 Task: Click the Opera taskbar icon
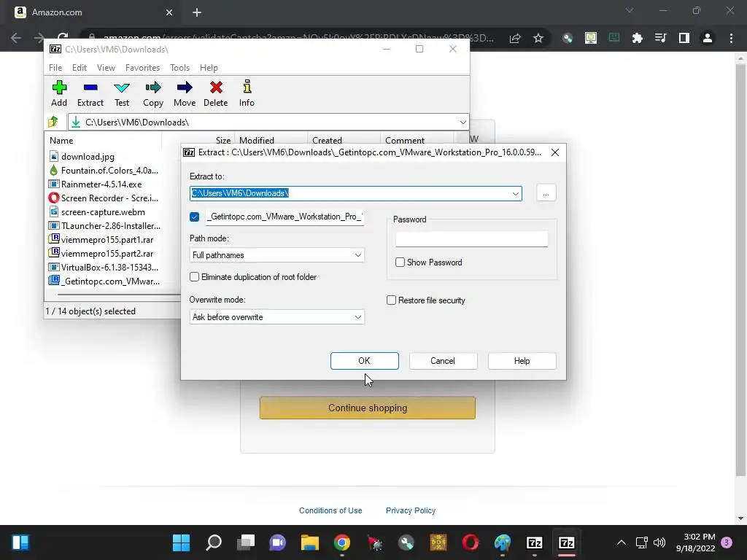[x=471, y=542]
